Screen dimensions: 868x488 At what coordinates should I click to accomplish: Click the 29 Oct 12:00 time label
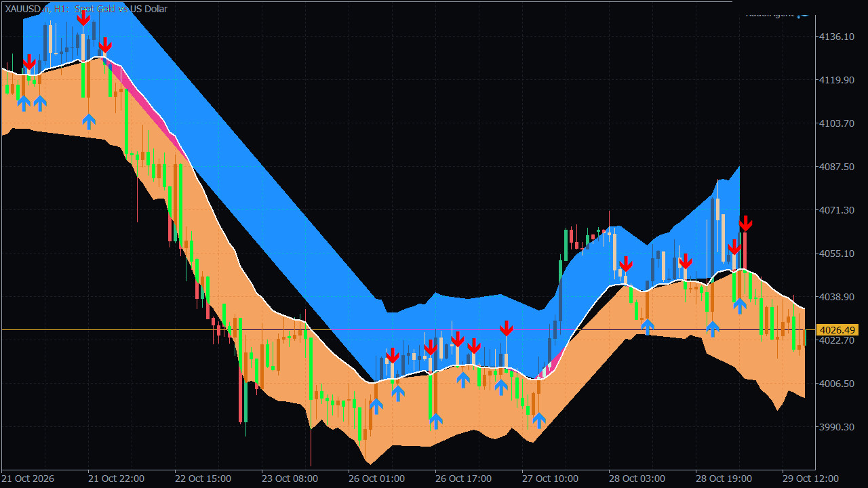pos(810,479)
